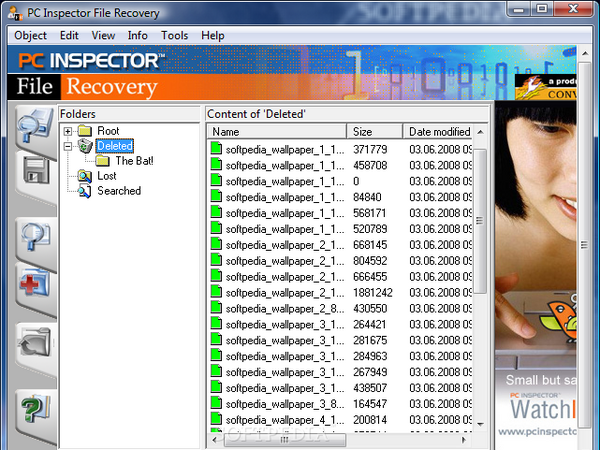The height and width of the screenshot is (450, 600).
Task: Click green file icon for size 200814
Action: click(216, 419)
